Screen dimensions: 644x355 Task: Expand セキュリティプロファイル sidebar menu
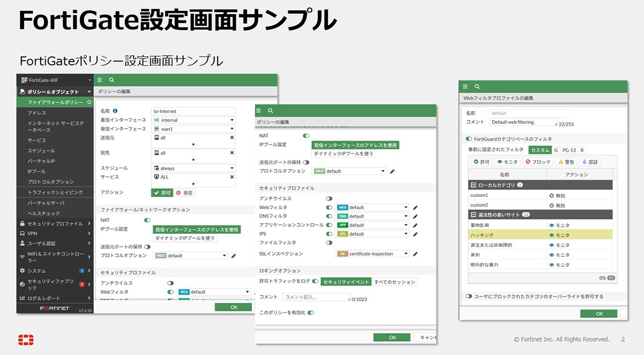point(55,223)
